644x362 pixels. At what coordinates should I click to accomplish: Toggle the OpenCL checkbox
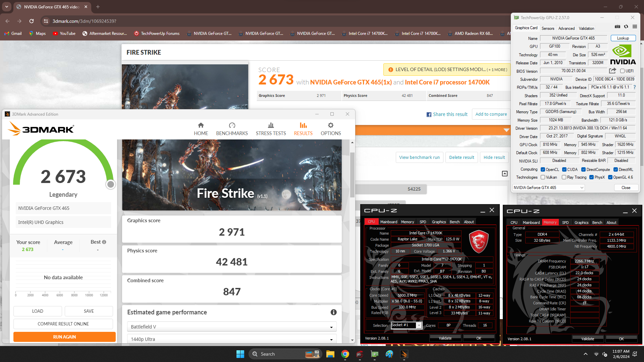(x=543, y=170)
